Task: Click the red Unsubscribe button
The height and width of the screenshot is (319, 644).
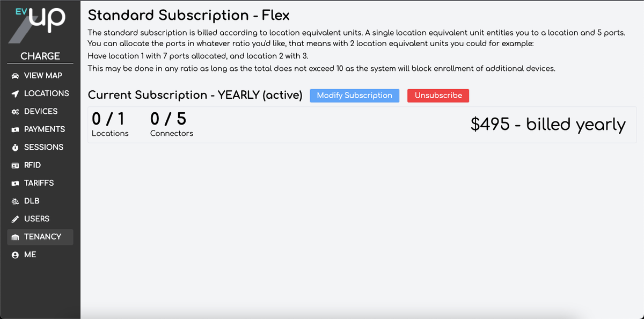Action: pos(438,96)
